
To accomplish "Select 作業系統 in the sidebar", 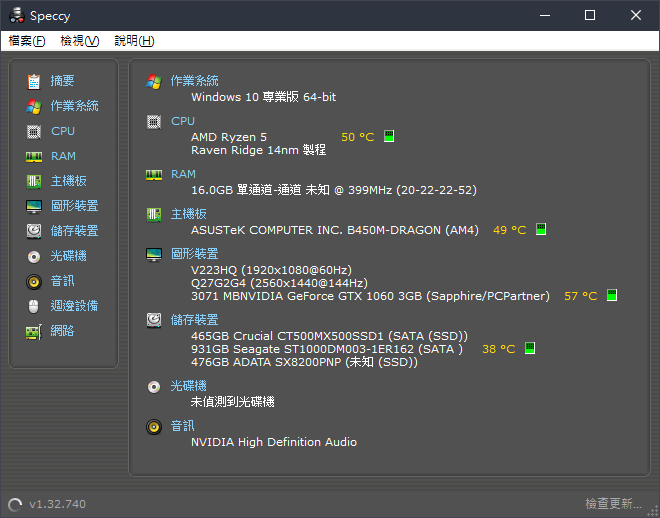I will 75,106.
